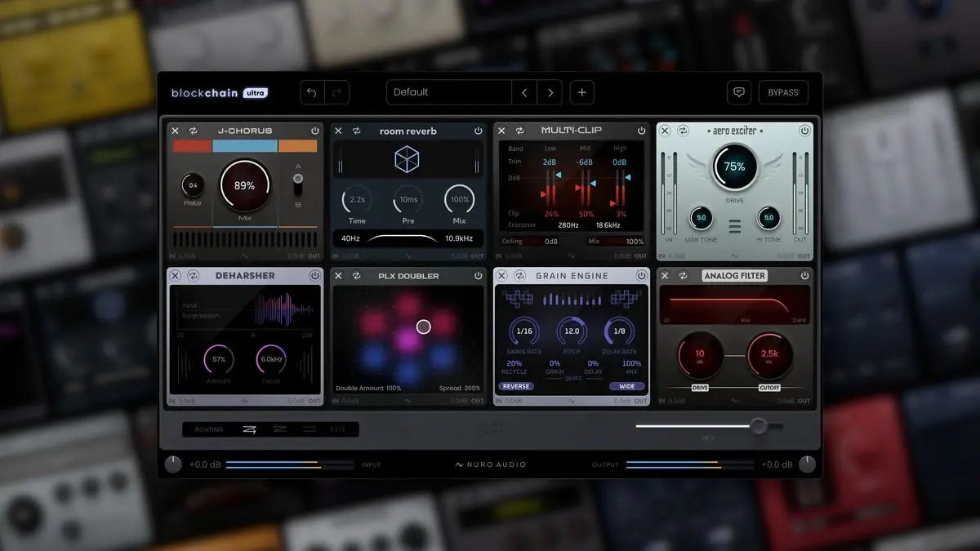Click the undo arrow in top bar
The width and height of the screenshot is (980, 551).
311,92
